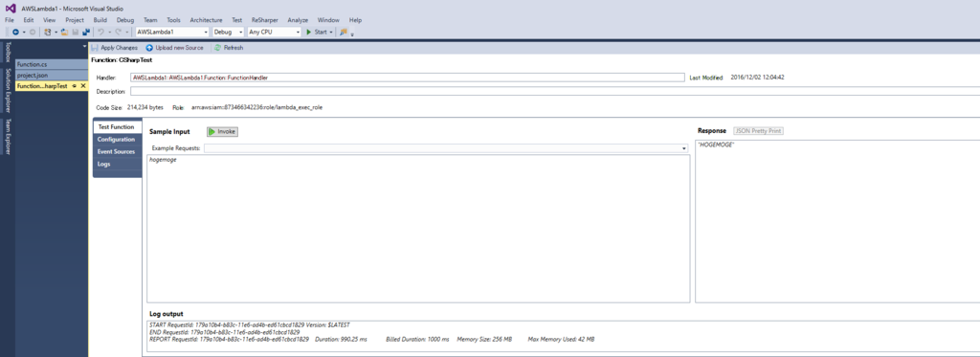Image resolution: width=980 pixels, height=357 pixels.
Task: Click the sample input text area containing hogemoge
Action: click(x=418, y=229)
